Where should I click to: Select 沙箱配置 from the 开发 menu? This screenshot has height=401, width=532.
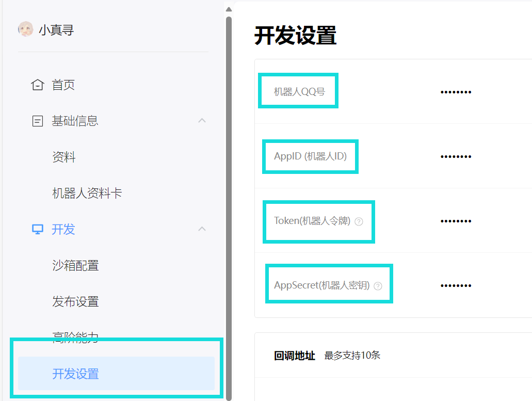(75, 265)
